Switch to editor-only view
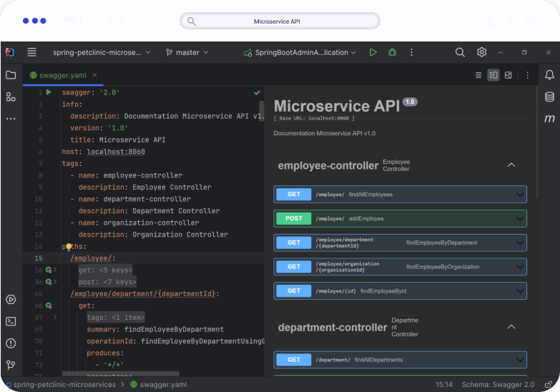560x392 pixels. point(478,75)
